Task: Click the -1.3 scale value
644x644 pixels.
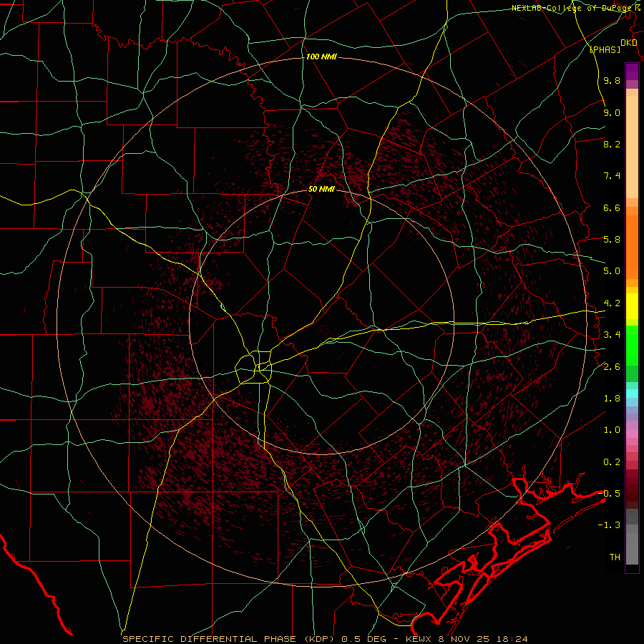Action: pos(610,525)
